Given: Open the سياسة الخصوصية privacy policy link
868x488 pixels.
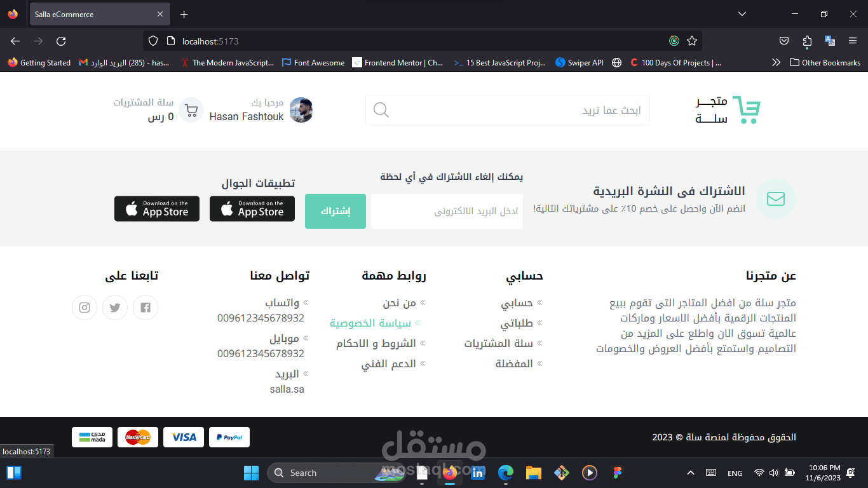Looking at the screenshot, I should tap(370, 323).
